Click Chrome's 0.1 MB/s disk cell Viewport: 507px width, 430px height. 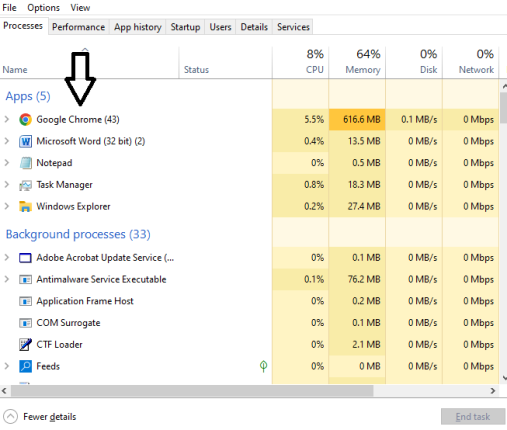coord(414,119)
